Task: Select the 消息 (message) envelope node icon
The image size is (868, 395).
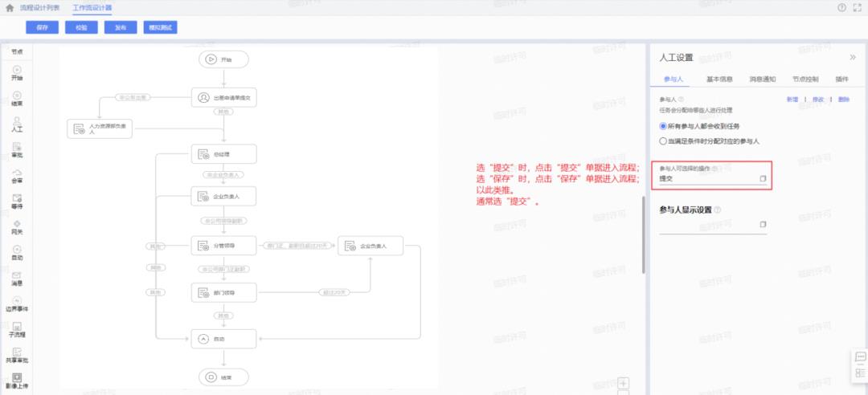Action: click(x=17, y=275)
